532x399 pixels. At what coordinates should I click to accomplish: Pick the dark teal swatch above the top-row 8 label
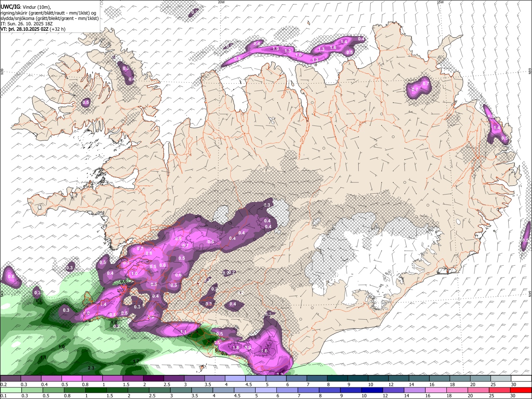[337, 379]
